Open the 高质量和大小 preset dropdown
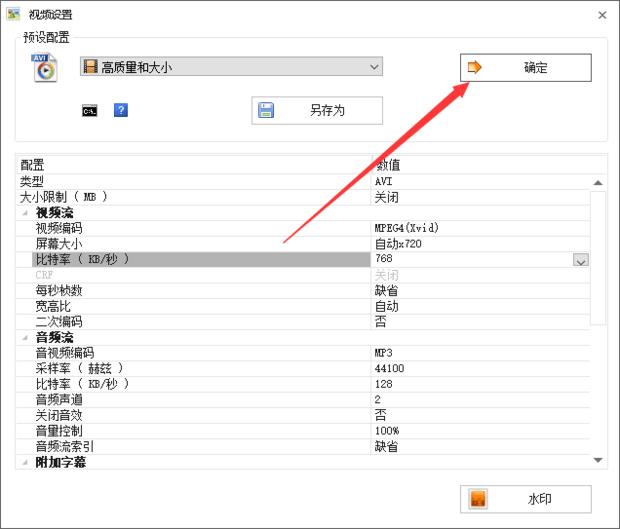This screenshot has height=529, width=620. click(x=374, y=67)
